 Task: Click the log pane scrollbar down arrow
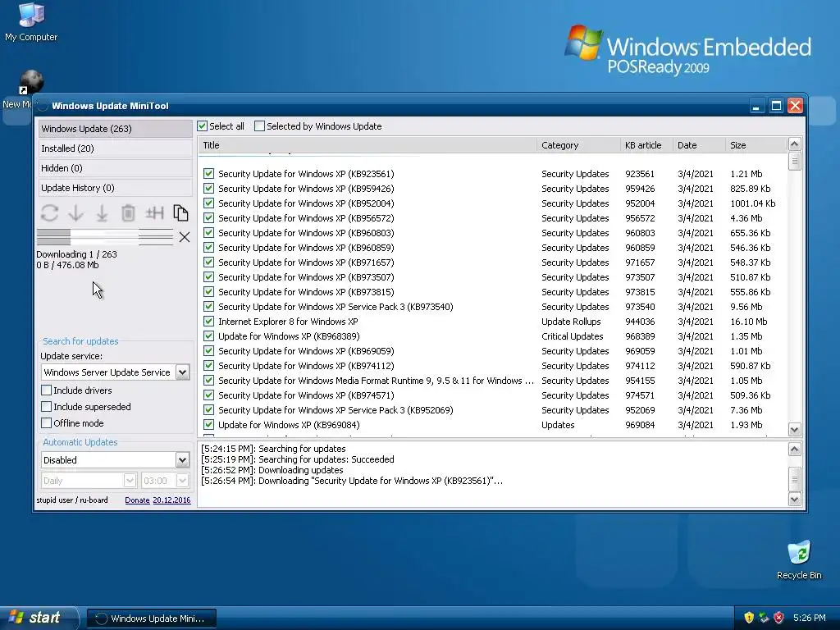point(794,500)
